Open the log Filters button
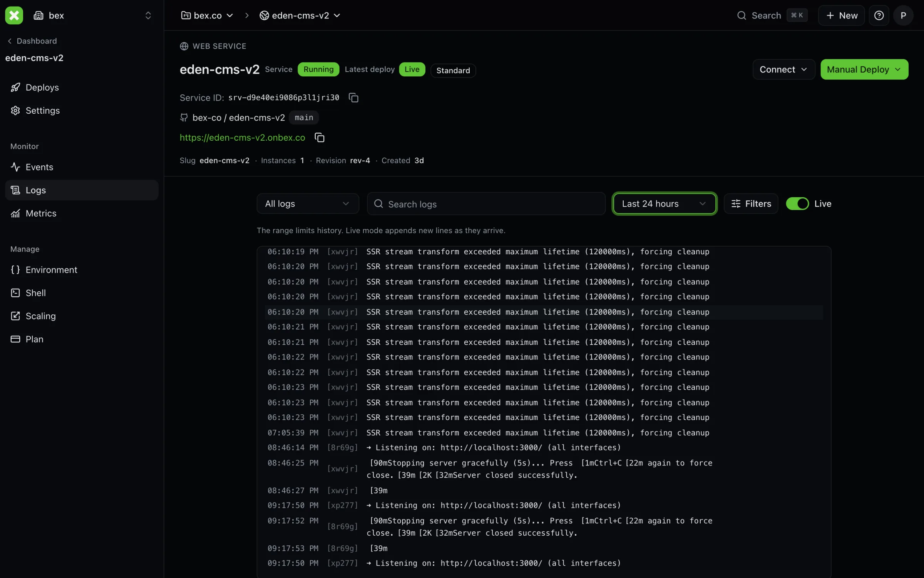924x578 pixels. tap(751, 203)
